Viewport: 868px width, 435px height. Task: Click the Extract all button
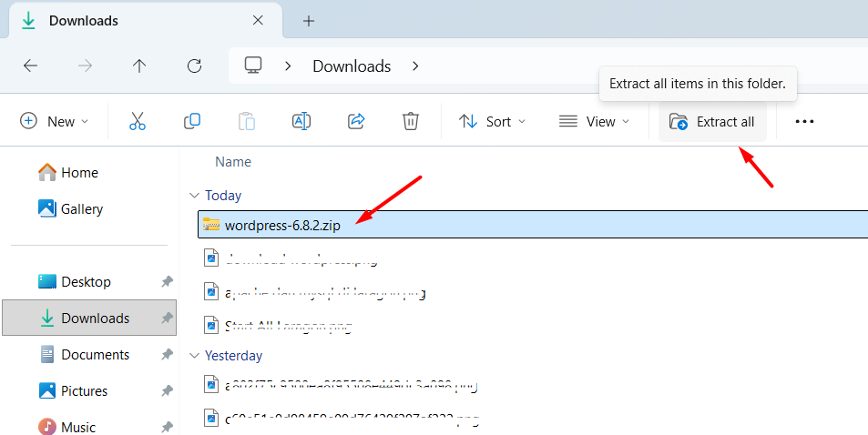(712, 121)
